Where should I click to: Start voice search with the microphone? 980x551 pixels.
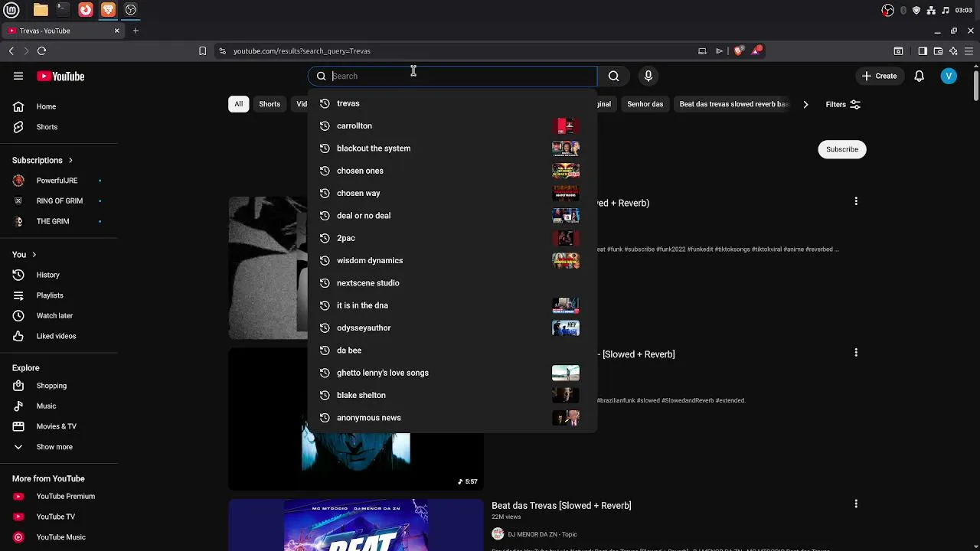(x=648, y=76)
